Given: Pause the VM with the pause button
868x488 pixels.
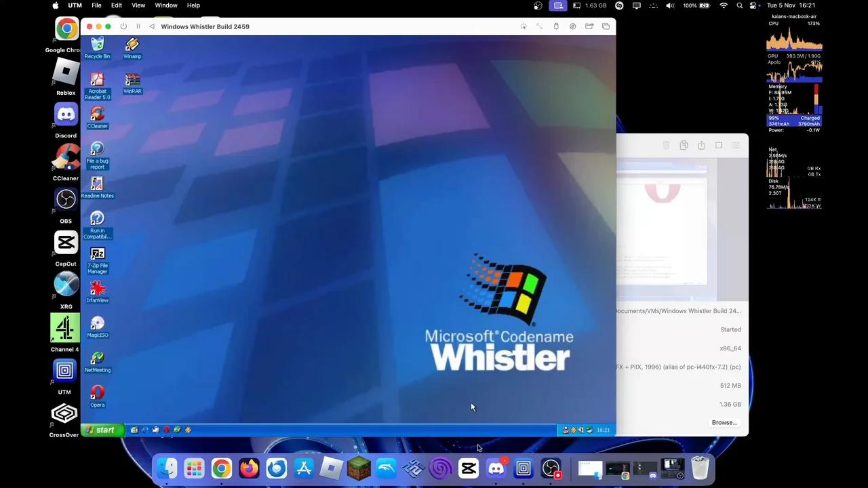Looking at the screenshot, I should pos(138,26).
